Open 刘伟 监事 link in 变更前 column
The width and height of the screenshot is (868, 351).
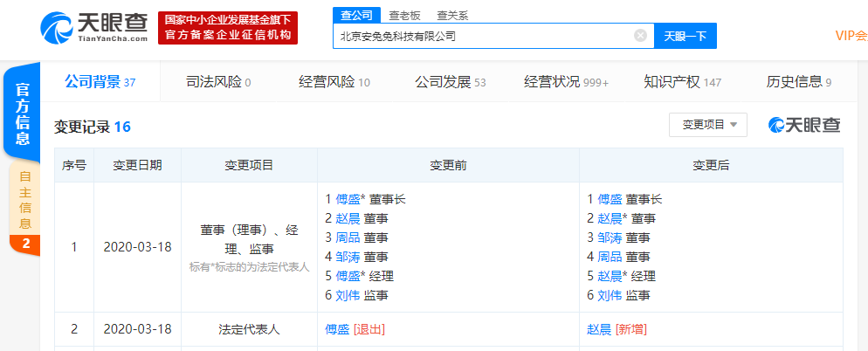348,296
